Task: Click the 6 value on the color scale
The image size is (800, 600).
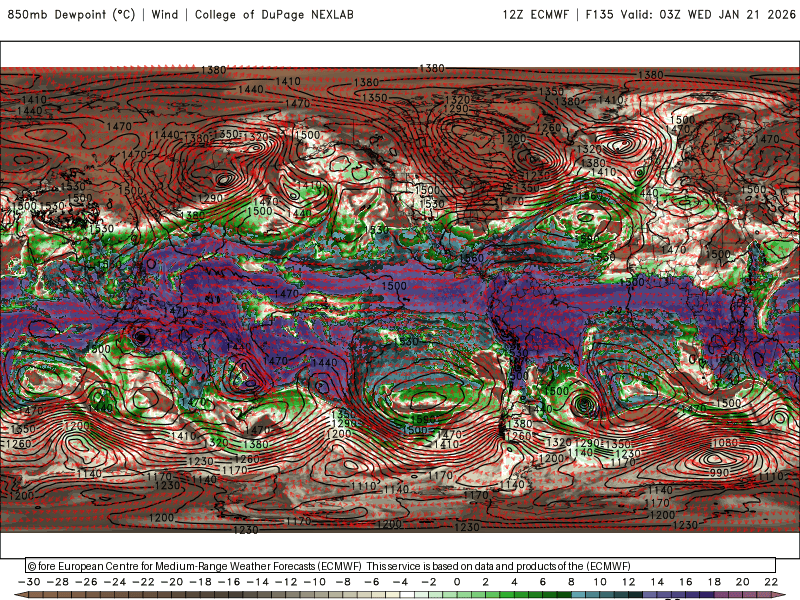Action: click(x=543, y=582)
